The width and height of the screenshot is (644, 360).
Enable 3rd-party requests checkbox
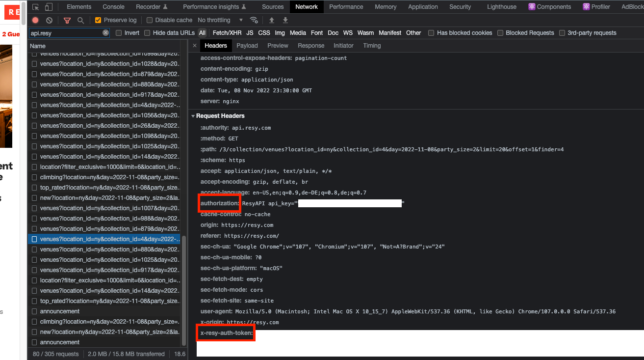562,33
